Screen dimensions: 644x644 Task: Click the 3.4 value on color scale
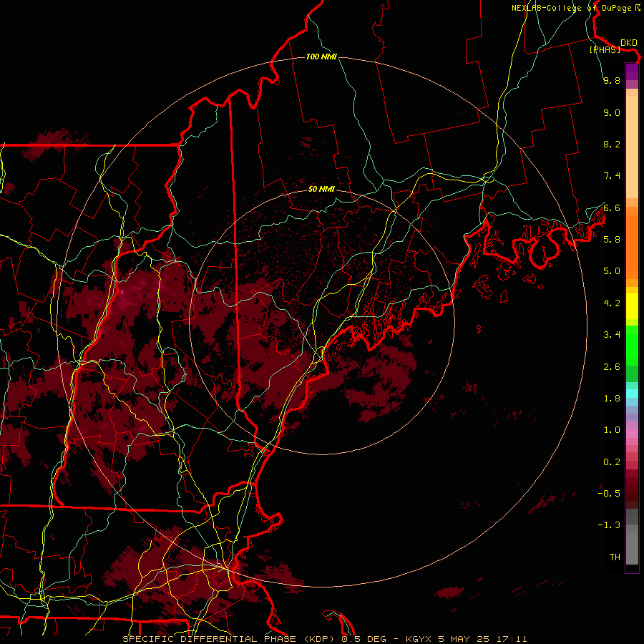tap(612, 335)
